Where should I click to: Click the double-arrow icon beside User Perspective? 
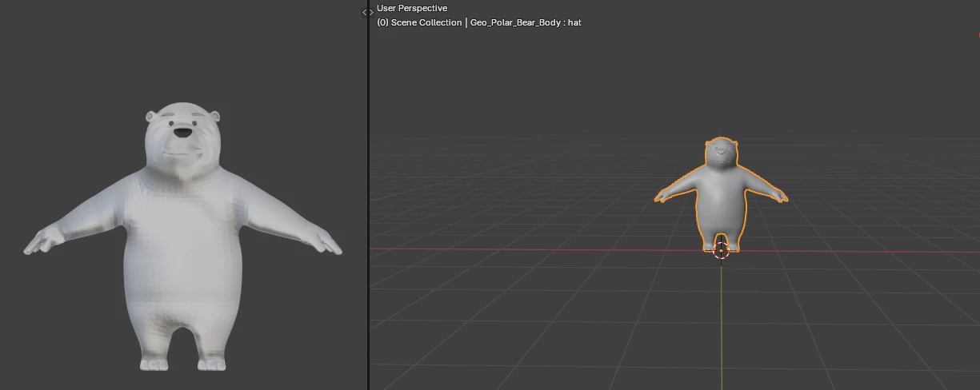[367, 12]
